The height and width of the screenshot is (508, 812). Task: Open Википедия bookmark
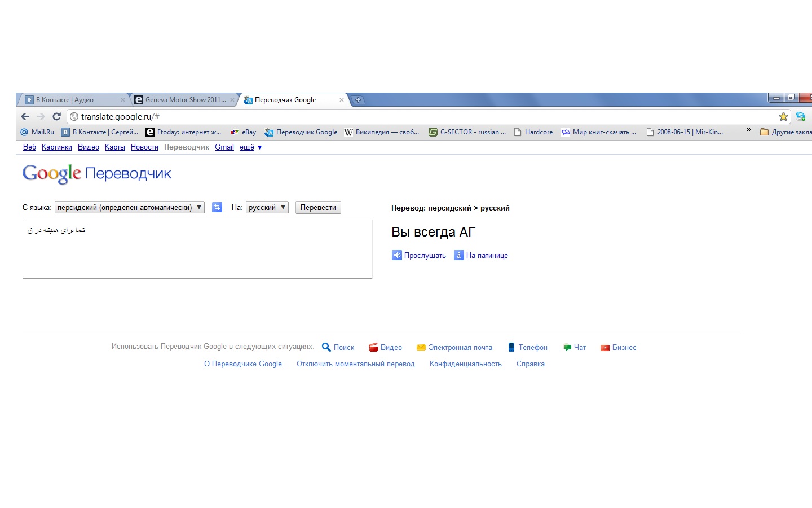tap(382, 132)
